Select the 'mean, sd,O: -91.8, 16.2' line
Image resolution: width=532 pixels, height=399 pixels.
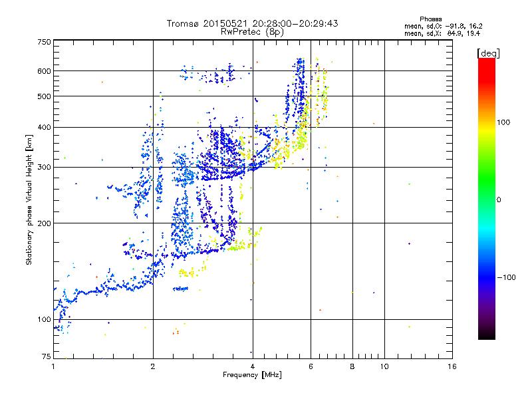[444, 26]
